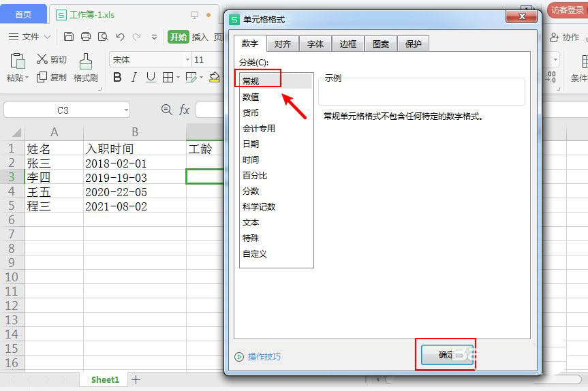This screenshot has height=391, width=588.
Task: Toggle Bold formatting
Action: tap(117, 77)
